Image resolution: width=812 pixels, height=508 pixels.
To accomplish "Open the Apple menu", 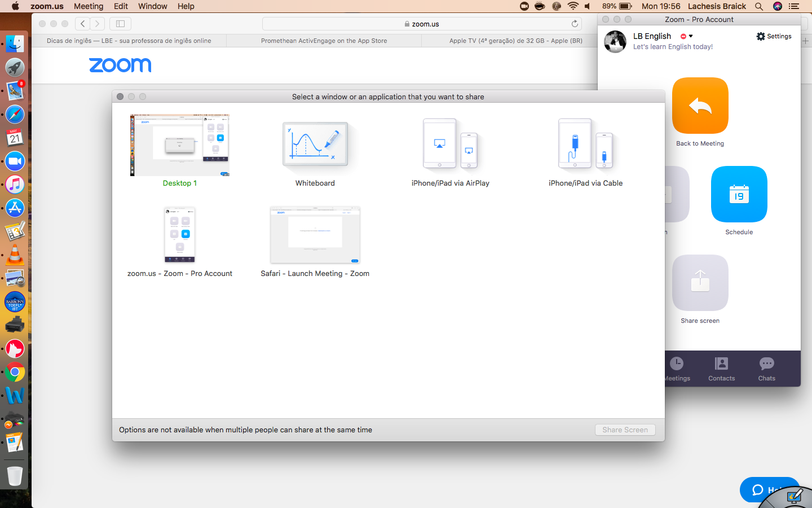I will click(x=15, y=6).
